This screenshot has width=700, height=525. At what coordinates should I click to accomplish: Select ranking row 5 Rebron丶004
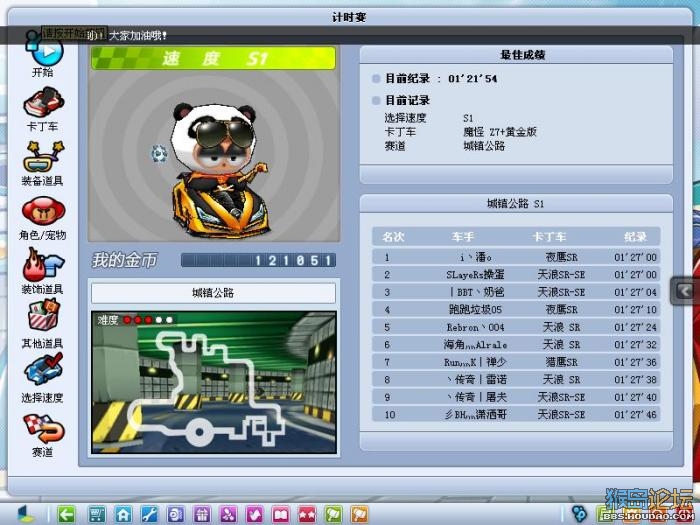(x=516, y=327)
